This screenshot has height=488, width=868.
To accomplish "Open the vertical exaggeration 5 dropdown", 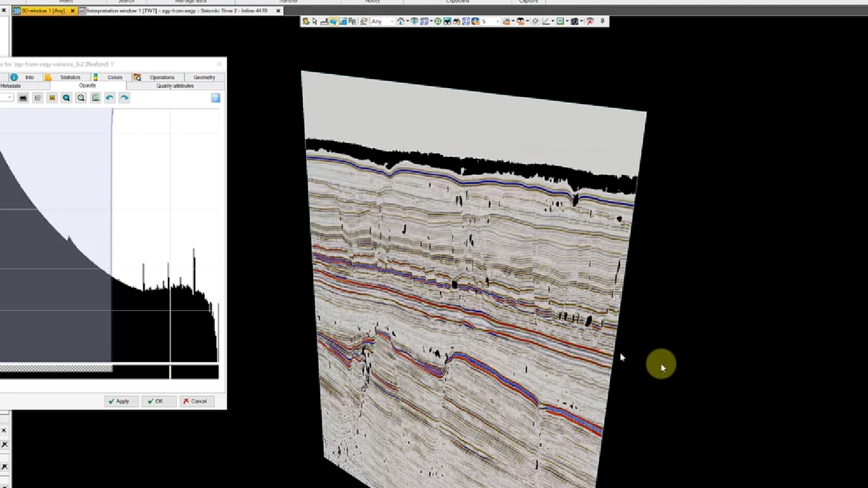I will tap(491, 22).
